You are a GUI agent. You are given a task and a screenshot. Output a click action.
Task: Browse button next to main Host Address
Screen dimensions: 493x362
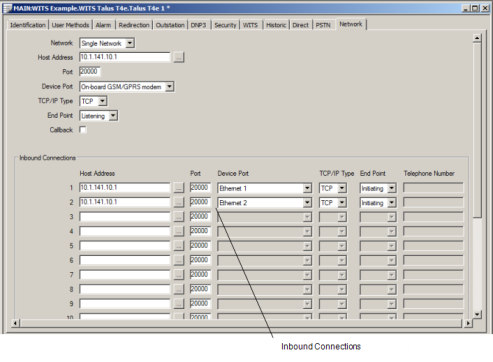point(179,57)
